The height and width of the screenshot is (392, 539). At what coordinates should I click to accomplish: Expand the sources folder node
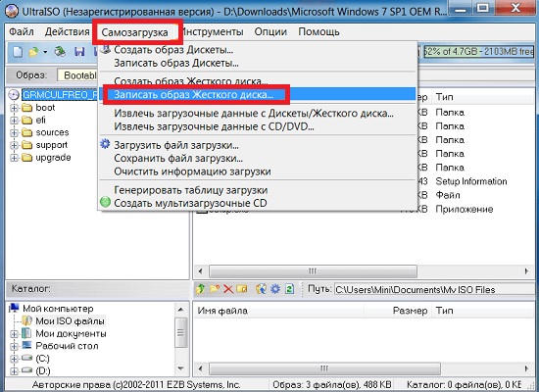pyautogui.click(x=14, y=132)
